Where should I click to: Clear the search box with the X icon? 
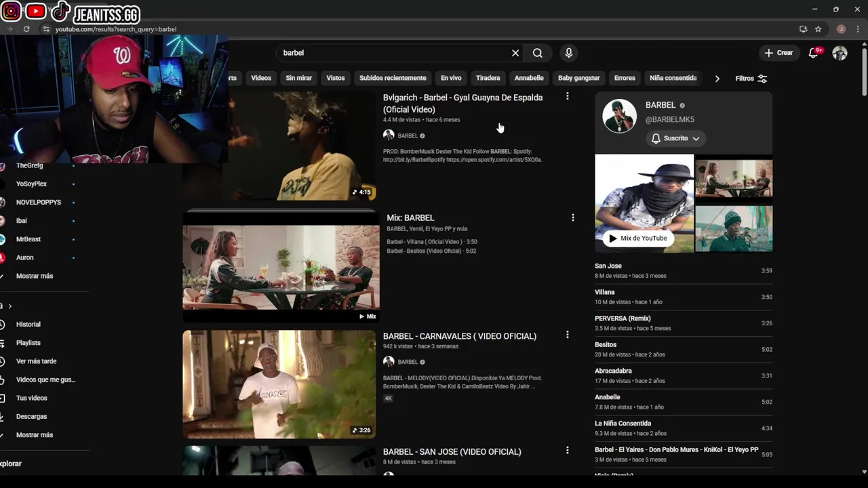click(515, 53)
